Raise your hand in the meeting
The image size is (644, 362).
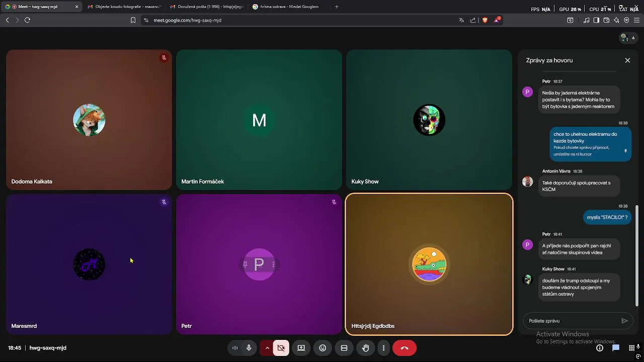366,348
